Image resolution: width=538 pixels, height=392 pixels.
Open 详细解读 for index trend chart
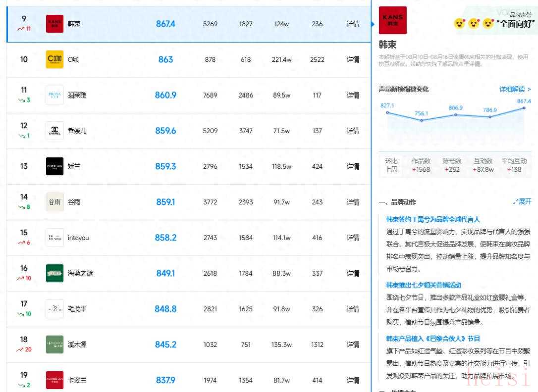tap(515, 89)
